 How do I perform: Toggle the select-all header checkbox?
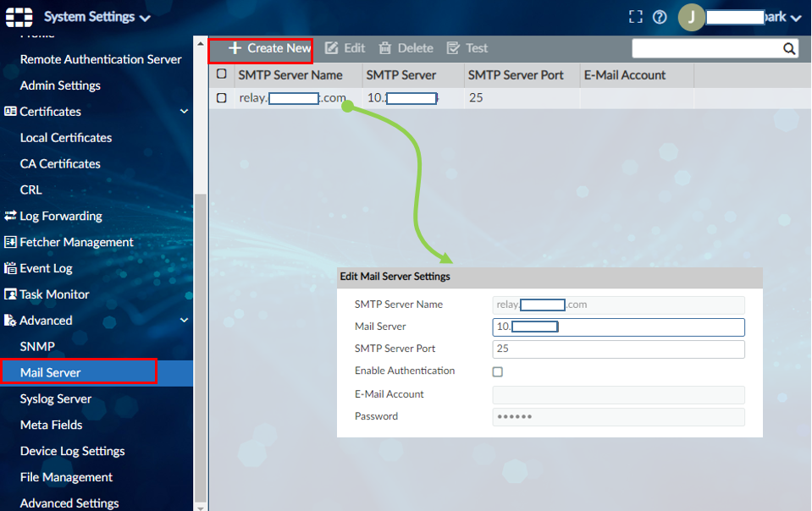(x=222, y=74)
